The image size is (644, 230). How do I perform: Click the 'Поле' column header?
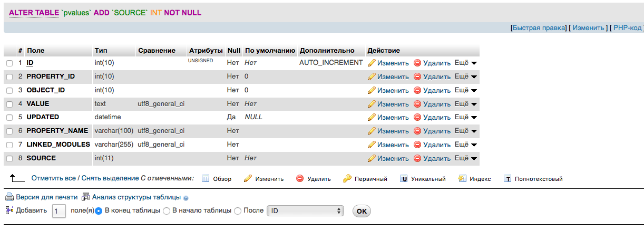click(35, 51)
